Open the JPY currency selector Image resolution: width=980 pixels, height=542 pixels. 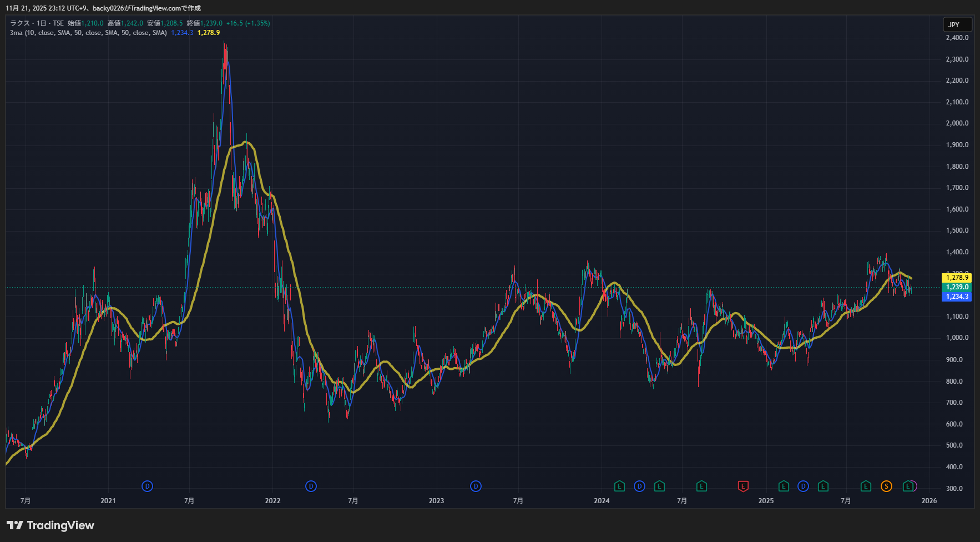pyautogui.click(x=957, y=24)
